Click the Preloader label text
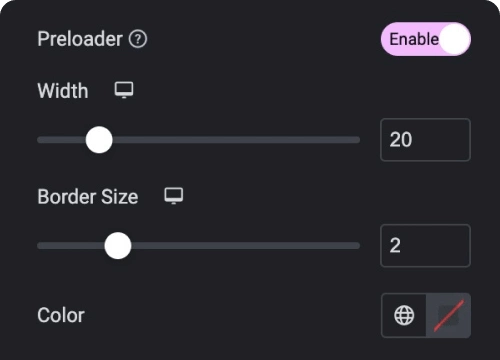The height and width of the screenshot is (360, 500). [x=80, y=39]
